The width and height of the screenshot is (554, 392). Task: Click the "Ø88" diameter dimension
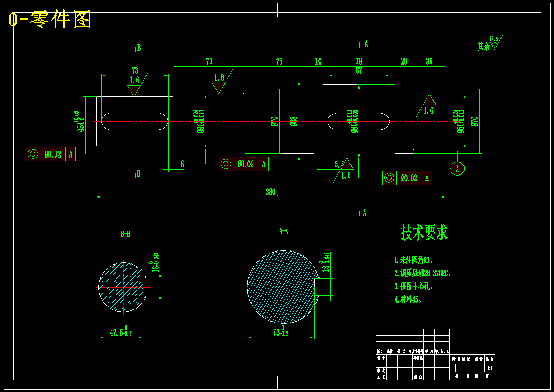pyautogui.click(x=294, y=121)
